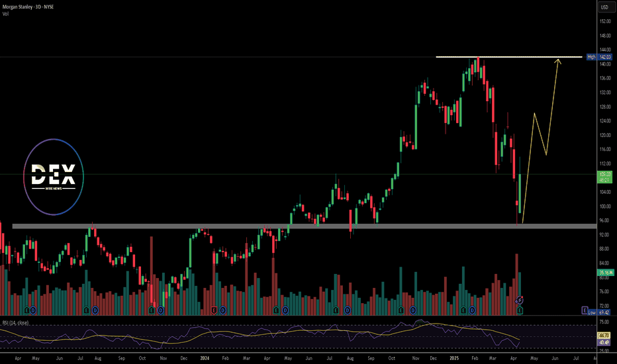The height and width of the screenshot is (364, 617).
Task: Select the white horizontal resistance line at 142
Action: point(509,57)
